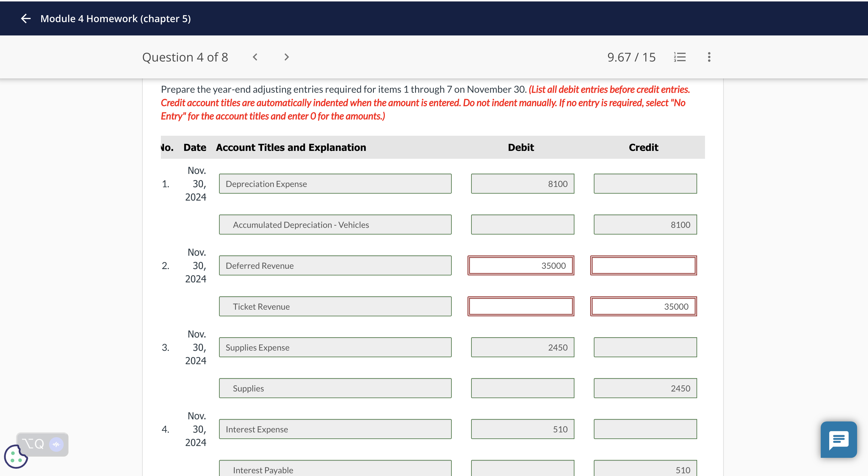Click the empty credit field for Deferred Revenue
The image size is (868, 476).
tap(643, 265)
